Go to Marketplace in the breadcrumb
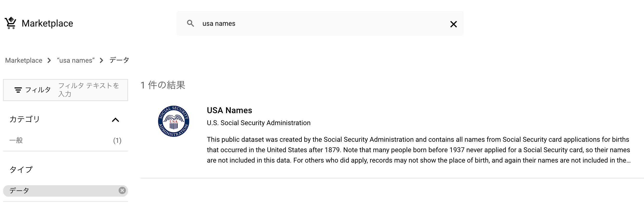Screen dimensions: 644x206 tap(24, 60)
